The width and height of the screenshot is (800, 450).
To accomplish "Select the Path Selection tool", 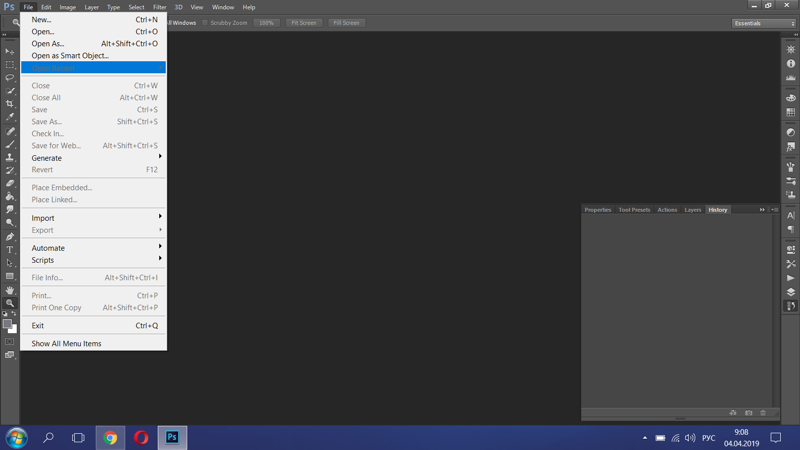I will click(x=10, y=263).
